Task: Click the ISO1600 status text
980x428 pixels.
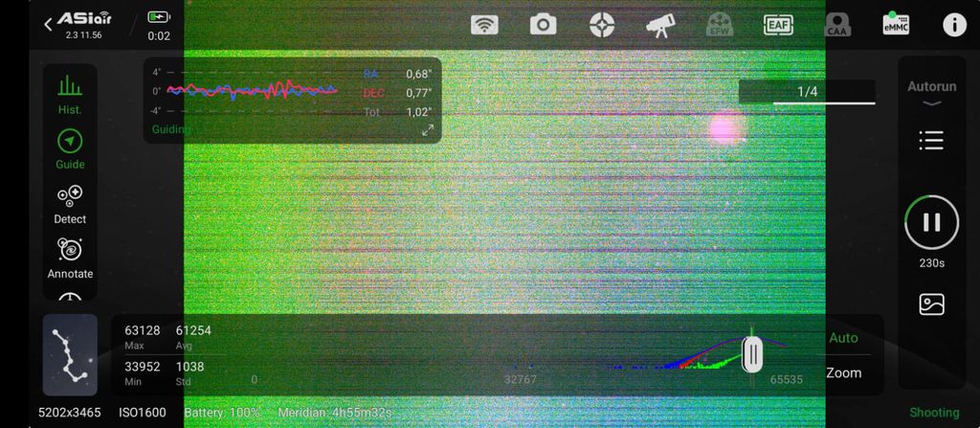Action: (143, 413)
